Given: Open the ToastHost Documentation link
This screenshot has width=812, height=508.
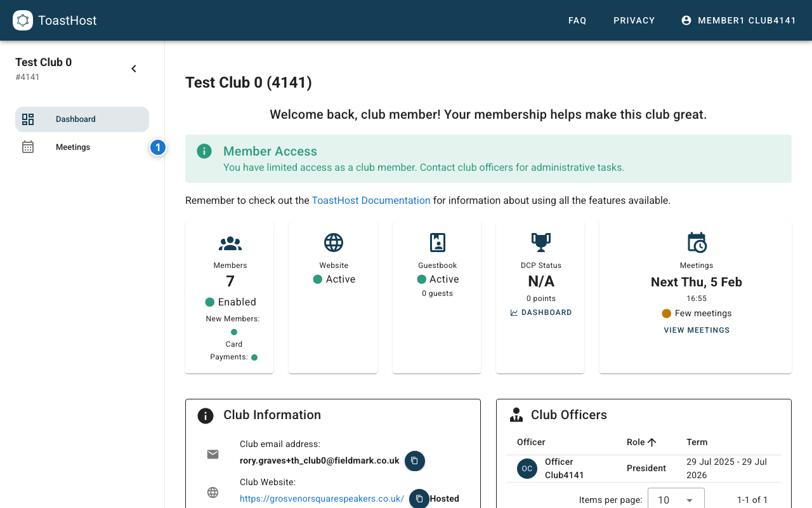Looking at the screenshot, I should pyautogui.click(x=371, y=200).
